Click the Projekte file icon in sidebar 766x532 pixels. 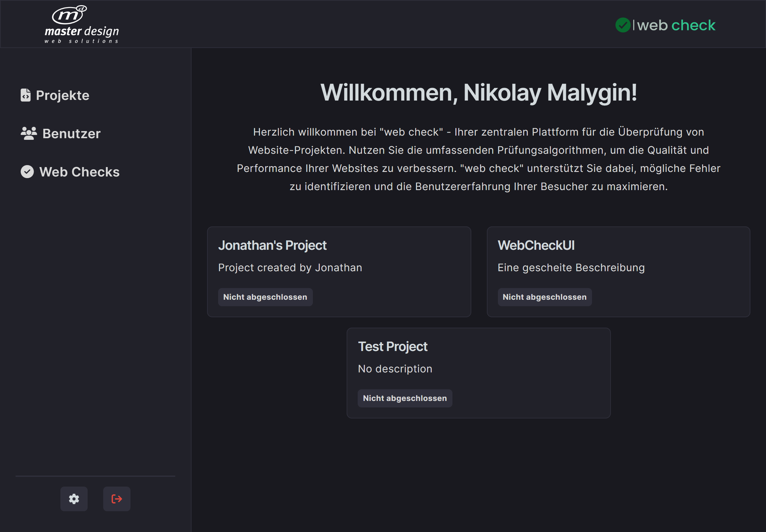(x=26, y=95)
